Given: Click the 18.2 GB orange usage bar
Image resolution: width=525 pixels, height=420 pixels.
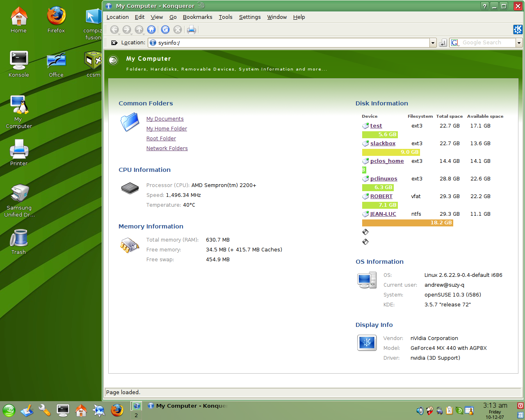Looking at the screenshot, I should 407,223.
